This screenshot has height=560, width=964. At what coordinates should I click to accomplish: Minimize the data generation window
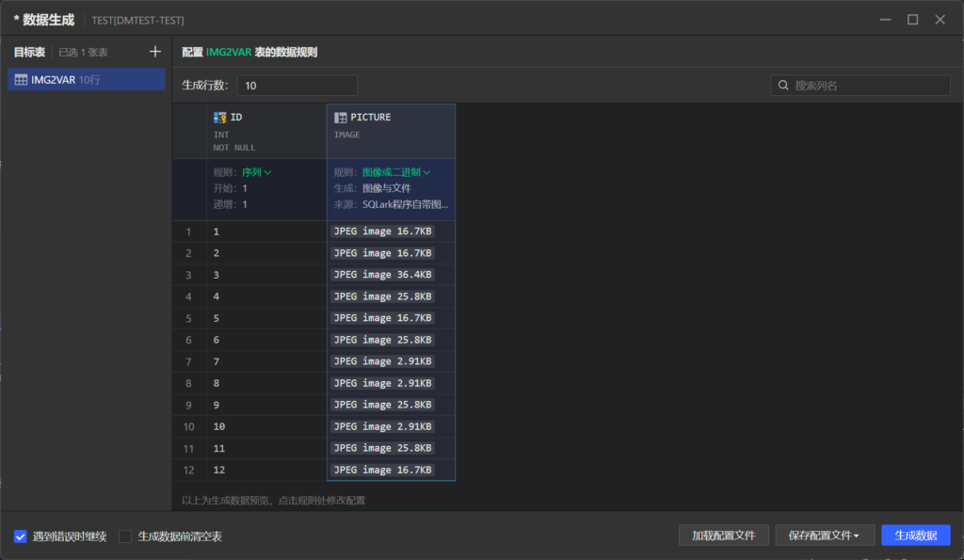[x=885, y=20]
